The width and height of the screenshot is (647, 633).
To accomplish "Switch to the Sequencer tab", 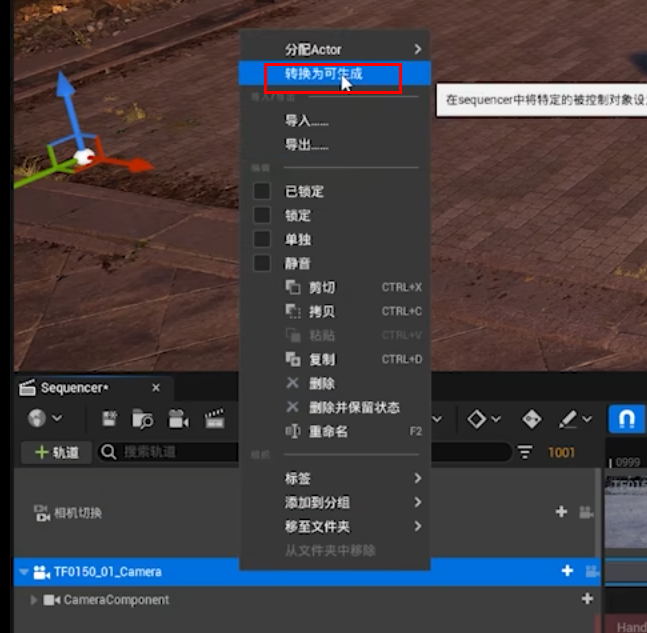I will pos(74,388).
